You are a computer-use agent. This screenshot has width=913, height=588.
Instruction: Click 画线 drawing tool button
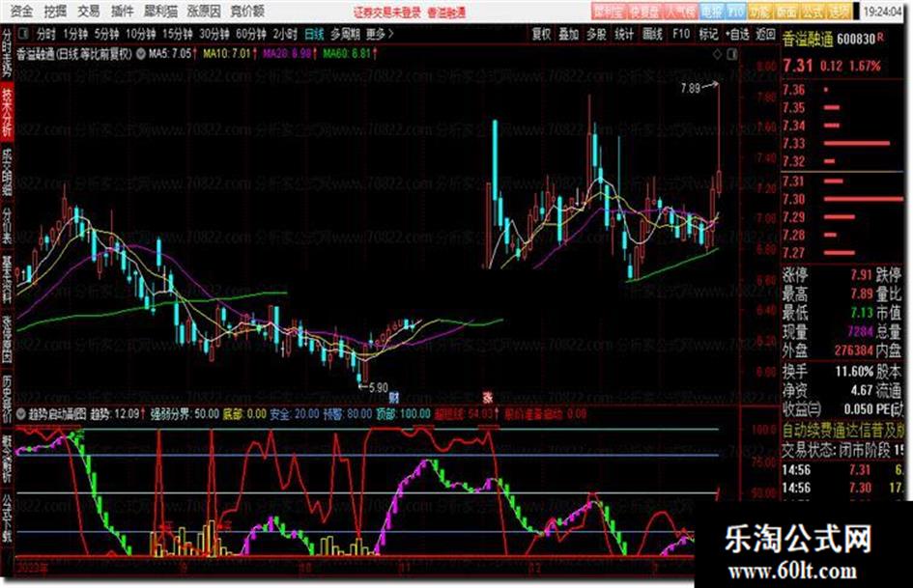tap(652, 35)
